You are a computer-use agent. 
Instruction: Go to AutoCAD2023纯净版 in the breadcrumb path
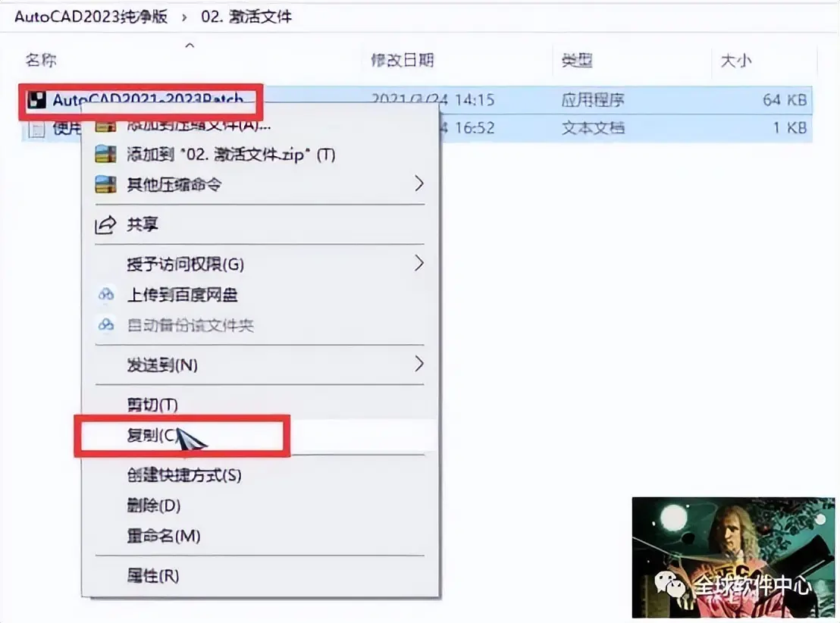[x=91, y=17]
